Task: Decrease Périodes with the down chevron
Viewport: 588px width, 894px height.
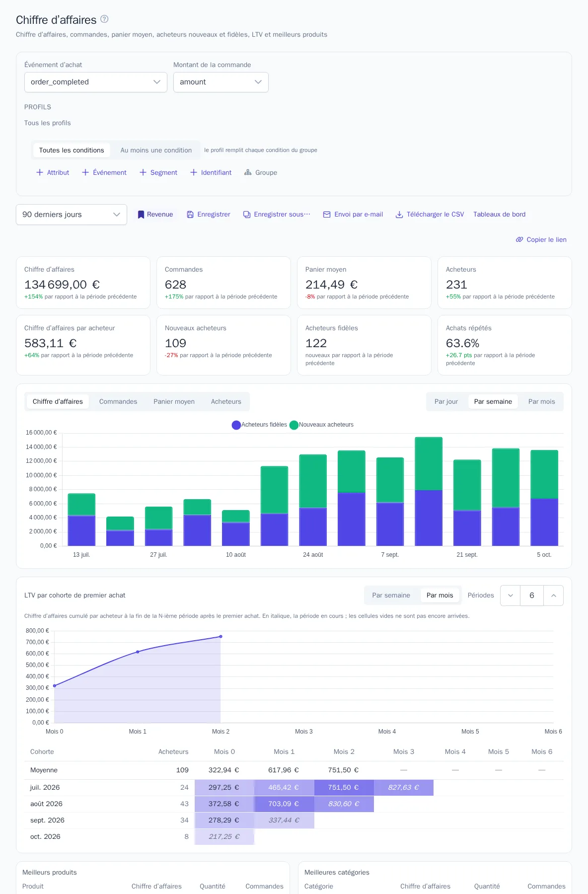Action: pos(511,596)
